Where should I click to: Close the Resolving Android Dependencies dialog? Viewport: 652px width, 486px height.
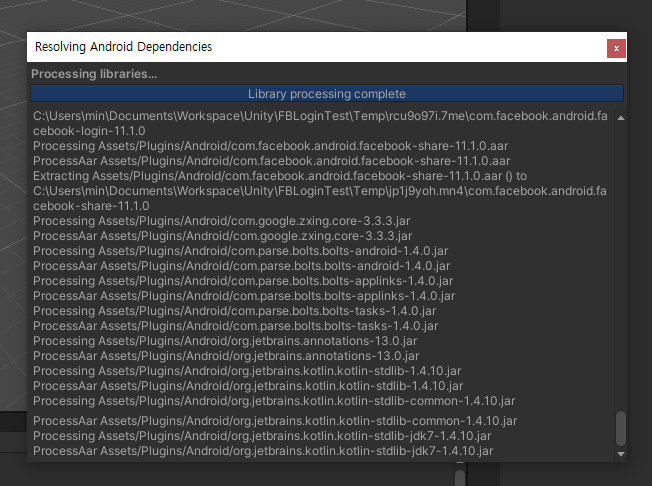click(616, 48)
